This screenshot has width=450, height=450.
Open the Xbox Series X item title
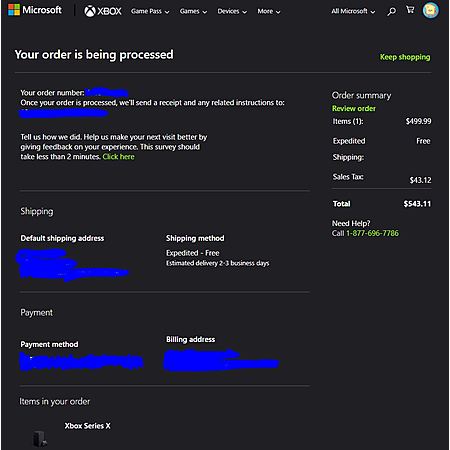pos(88,426)
